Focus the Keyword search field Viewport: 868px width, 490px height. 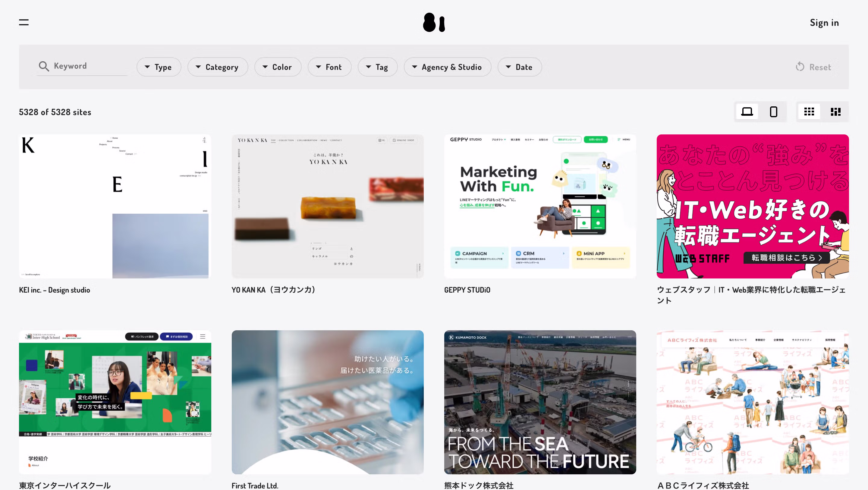click(83, 66)
